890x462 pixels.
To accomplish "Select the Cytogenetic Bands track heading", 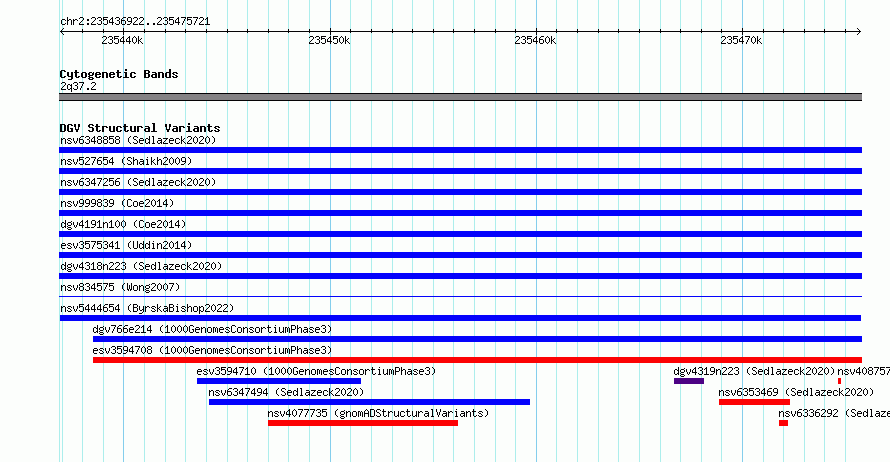I will point(119,74).
